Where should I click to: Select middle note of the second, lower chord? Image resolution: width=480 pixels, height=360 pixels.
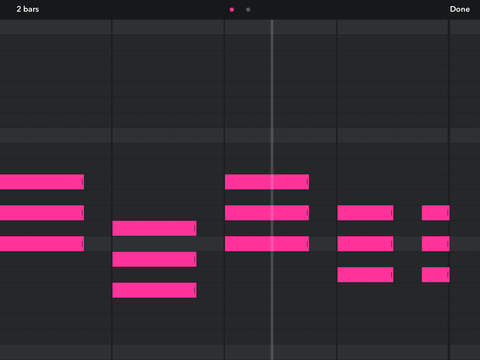pos(154,259)
